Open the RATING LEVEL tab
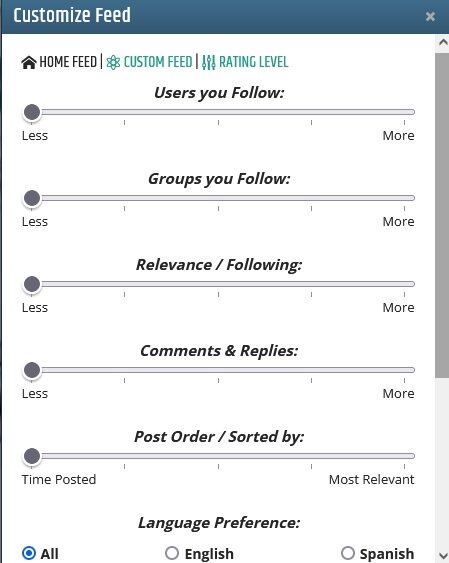This screenshot has height=563, width=449. (x=245, y=62)
